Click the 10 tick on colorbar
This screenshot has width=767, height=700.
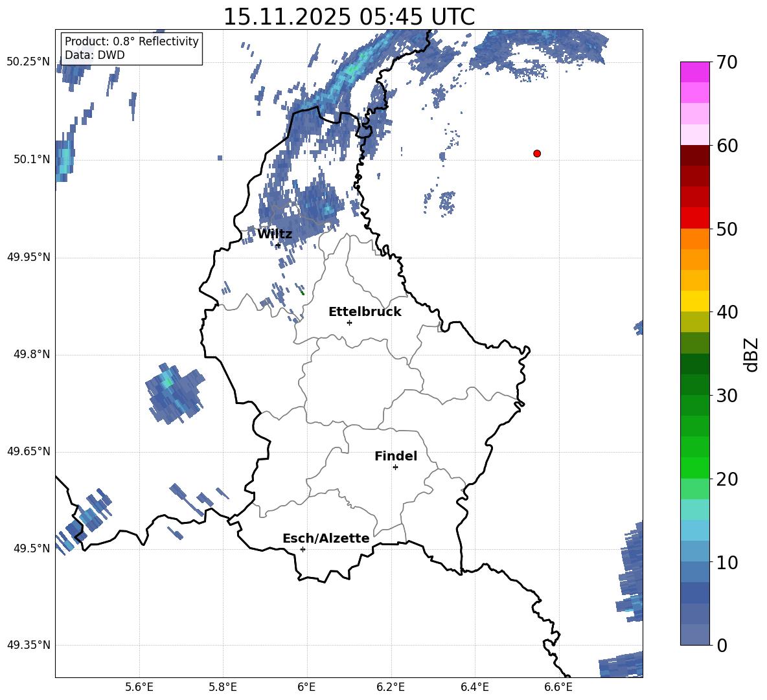coord(726,562)
